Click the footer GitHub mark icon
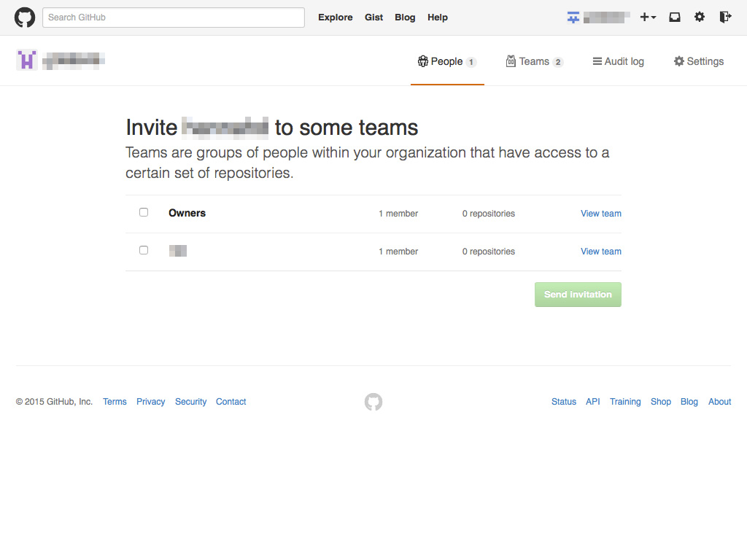 click(373, 402)
